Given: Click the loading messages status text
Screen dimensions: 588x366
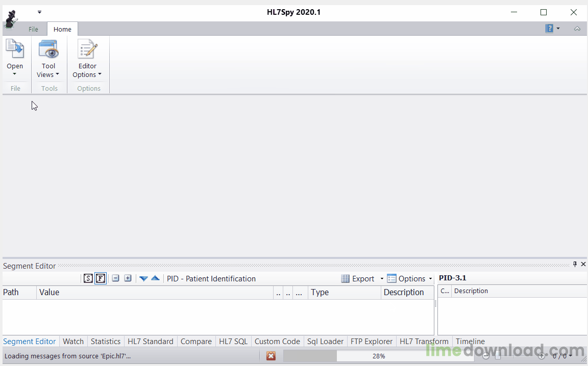Looking at the screenshot, I should point(67,356).
